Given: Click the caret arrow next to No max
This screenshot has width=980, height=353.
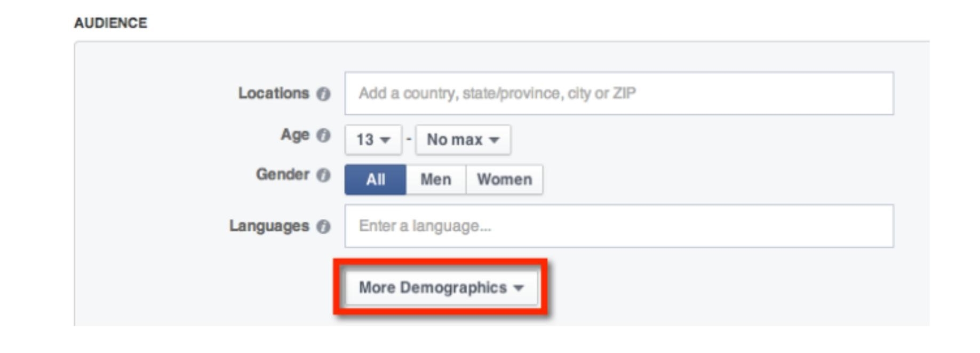Looking at the screenshot, I should (x=494, y=140).
